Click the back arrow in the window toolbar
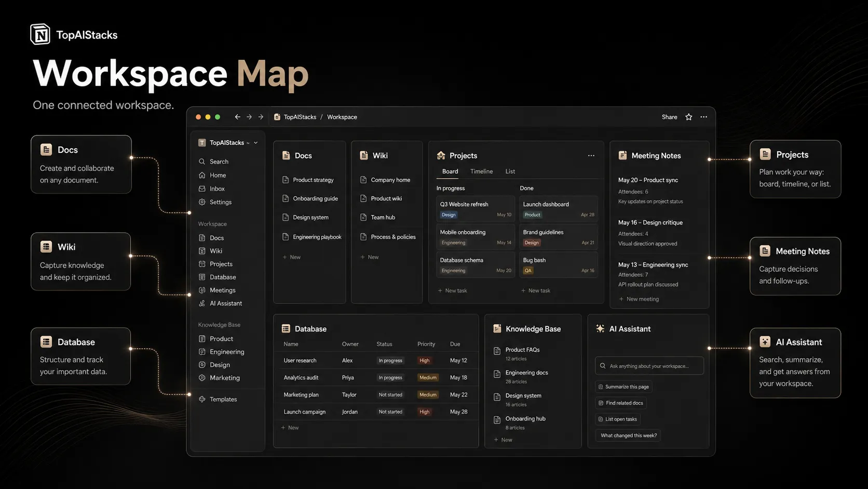 237,117
